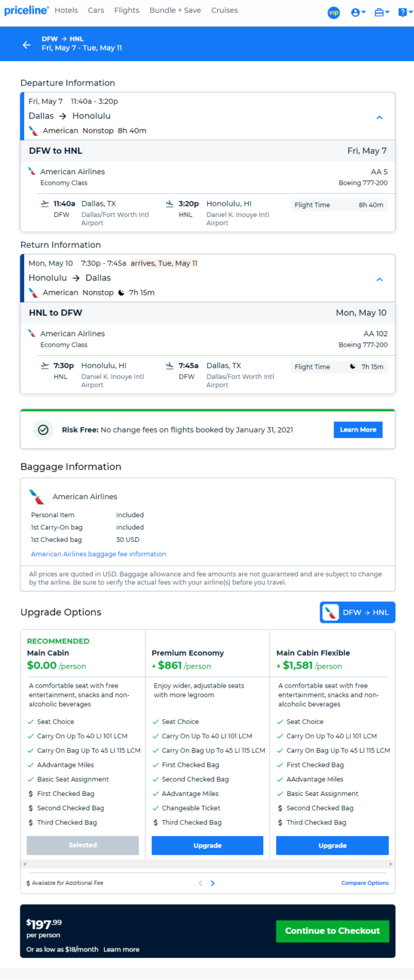This screenshot has height=980, width=414.
Task: Click the Learn More button
Action: click(x=358, y=430)
